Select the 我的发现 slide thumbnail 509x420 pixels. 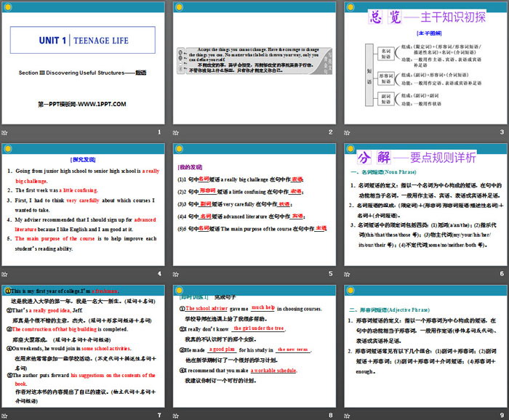254,205
